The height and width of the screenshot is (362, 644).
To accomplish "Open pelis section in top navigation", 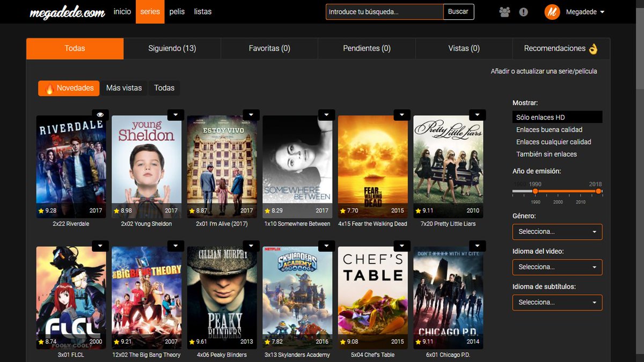I will 177,11.
